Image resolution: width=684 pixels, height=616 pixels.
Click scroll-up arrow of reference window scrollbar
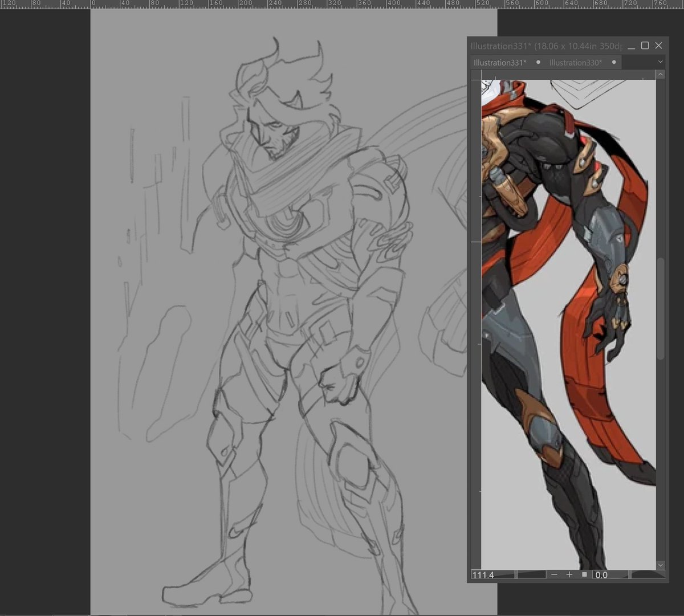(x=661, y=75)
